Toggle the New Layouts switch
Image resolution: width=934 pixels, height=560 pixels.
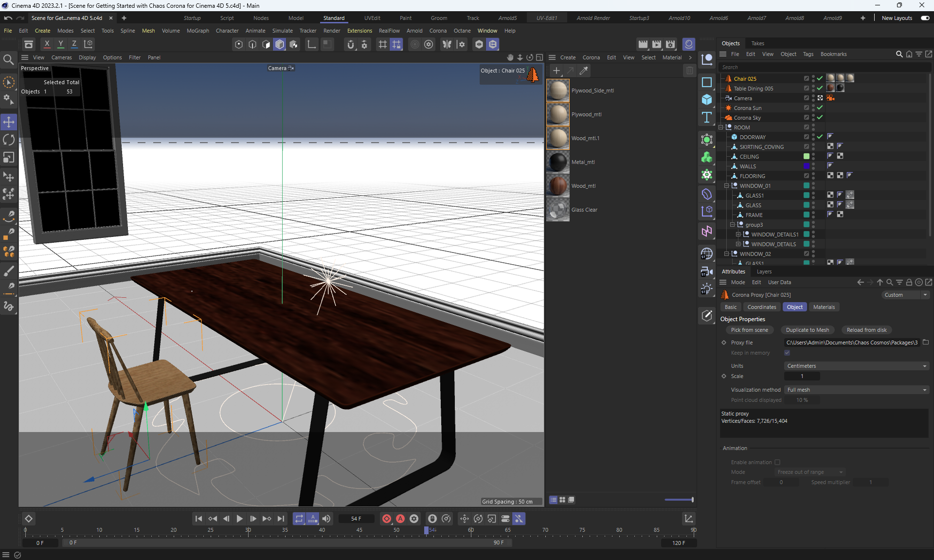(925, 18)
